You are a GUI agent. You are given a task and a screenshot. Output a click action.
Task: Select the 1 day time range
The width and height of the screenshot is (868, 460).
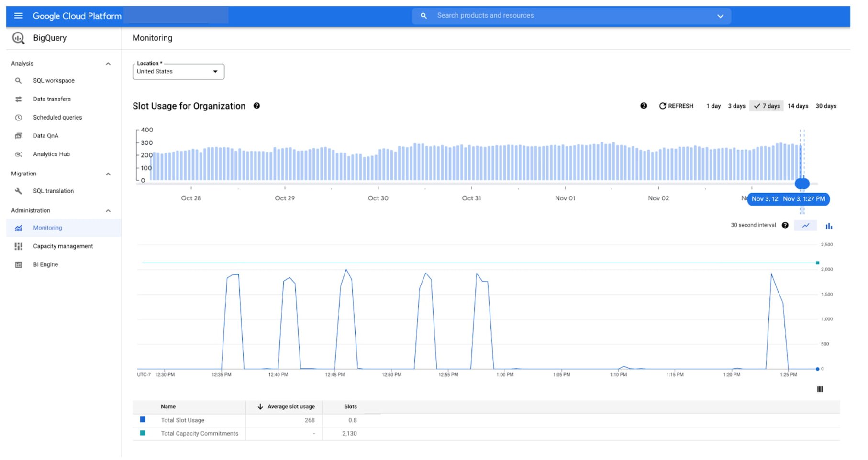[x=713, y=106]
